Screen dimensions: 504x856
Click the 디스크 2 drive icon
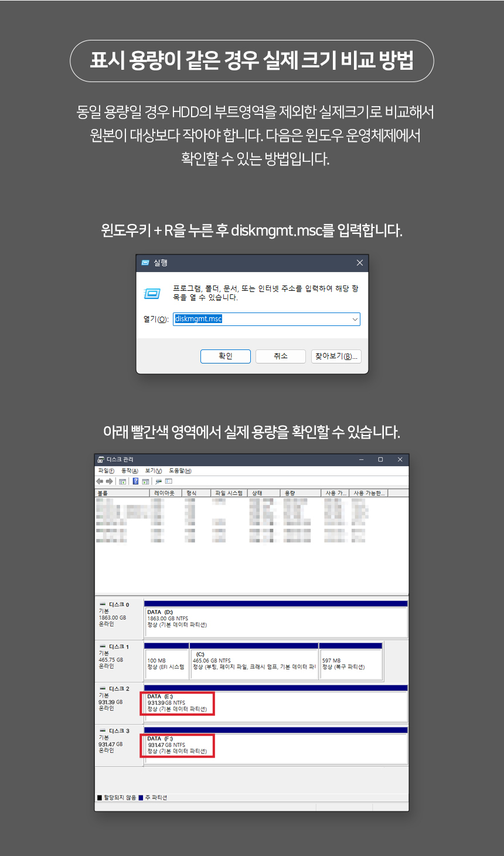click(103, 689)
